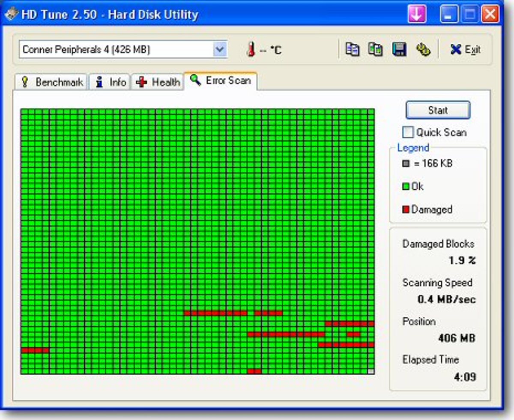514x420 pixels.
Task: Click the blue X icon next to Exit
Action: (456, 50)
